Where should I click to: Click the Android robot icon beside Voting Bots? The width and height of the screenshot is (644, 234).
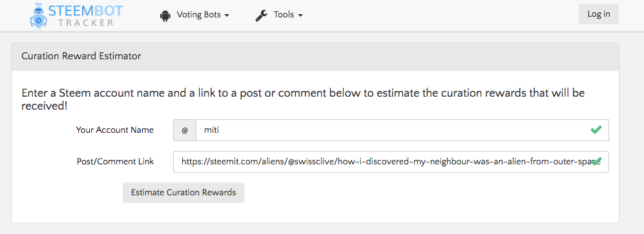click(x=165, y=15)
